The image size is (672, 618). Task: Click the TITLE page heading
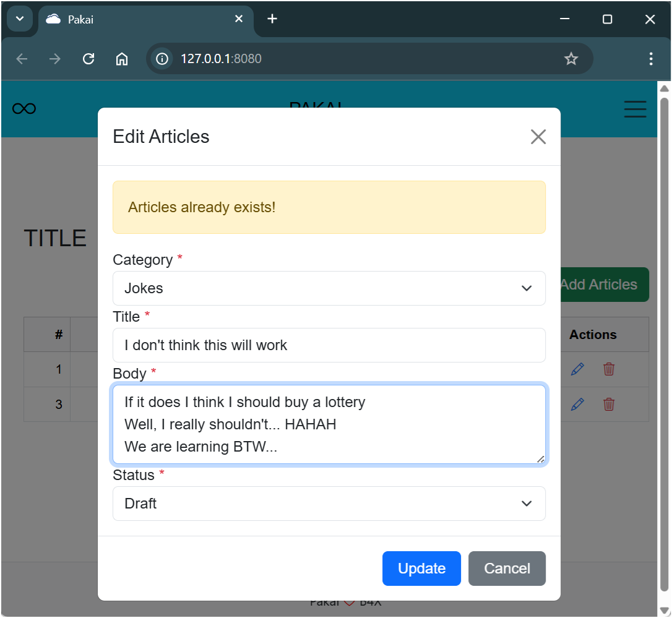(55, 238)
